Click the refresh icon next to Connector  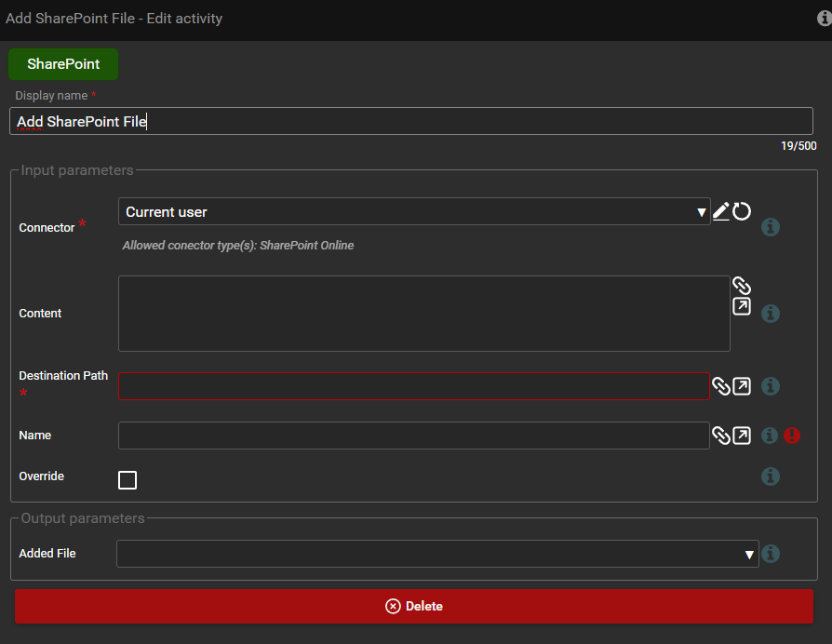click(x=742, y=211)
